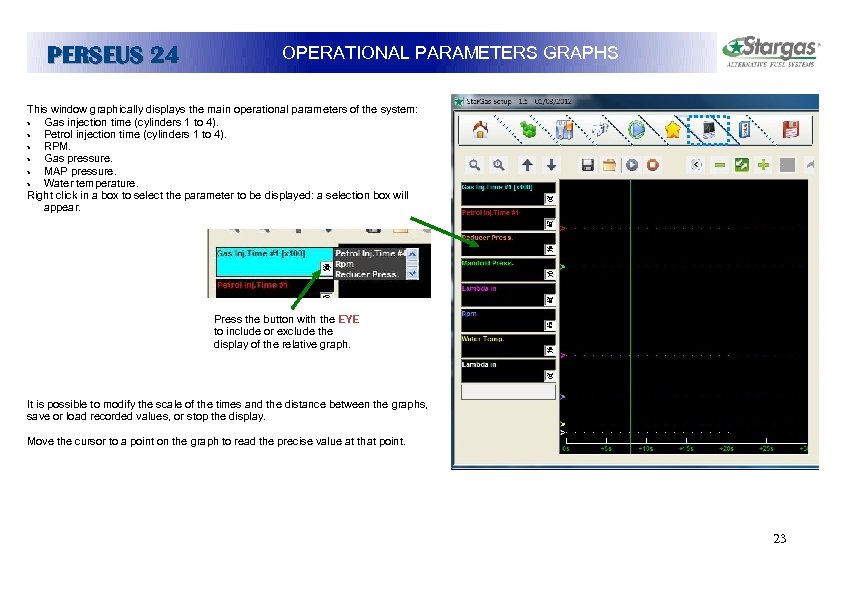Viewport: 842px width, 595px height.
Task: Toggle the eye button of the white Lambda in box
Action: click(x=549, y=376)
